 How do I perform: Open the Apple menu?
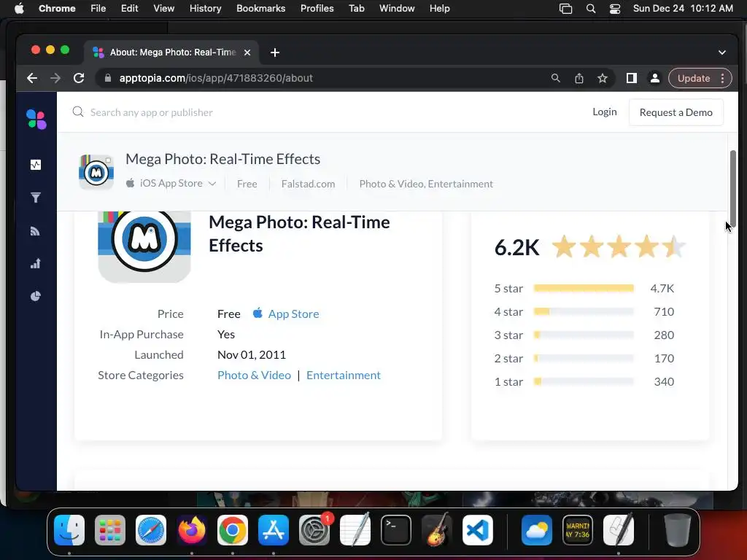pyautogui.click(x=19, y=9)
